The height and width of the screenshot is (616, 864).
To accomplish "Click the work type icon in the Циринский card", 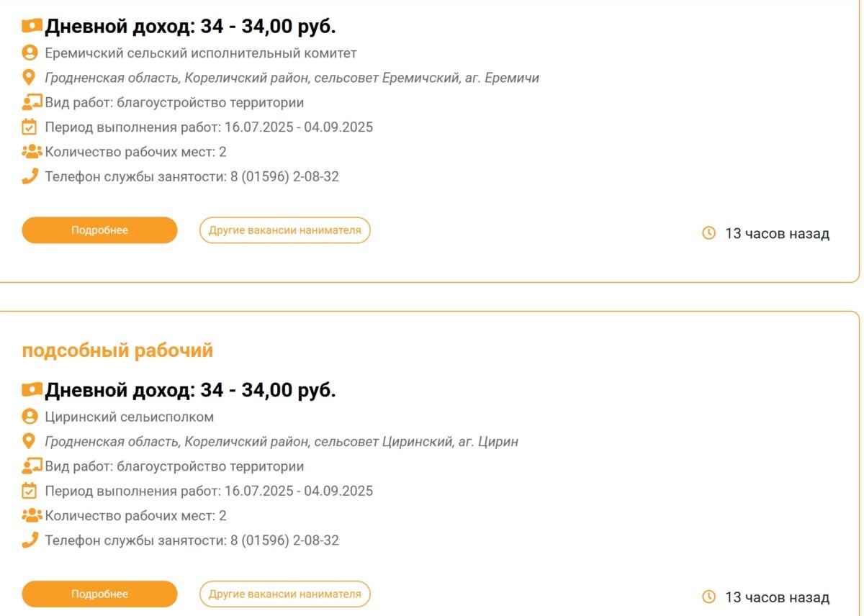I will coord(32,466).
